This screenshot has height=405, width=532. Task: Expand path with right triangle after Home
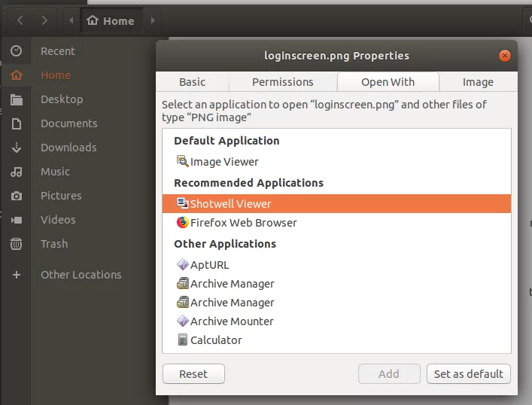point(153,20)
